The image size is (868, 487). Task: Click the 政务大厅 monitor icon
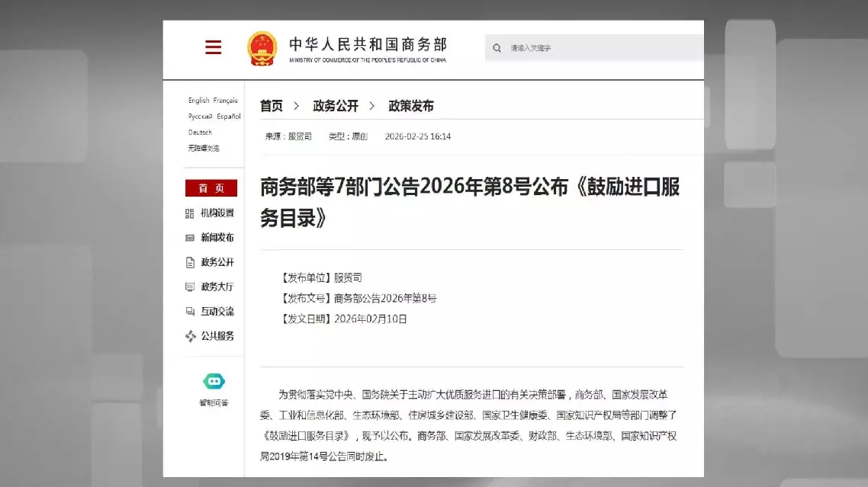[x=190, y=287]
